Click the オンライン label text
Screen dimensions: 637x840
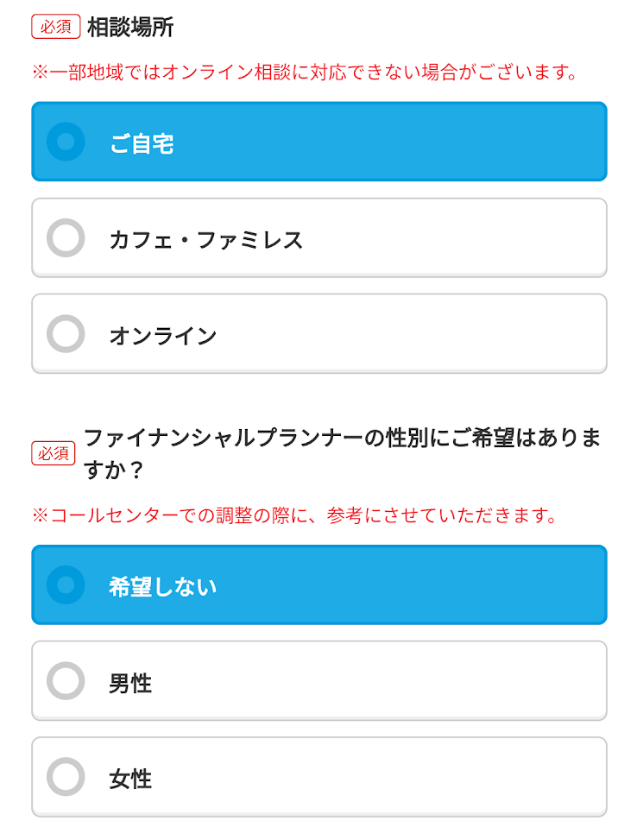click(x=162, y=335)
